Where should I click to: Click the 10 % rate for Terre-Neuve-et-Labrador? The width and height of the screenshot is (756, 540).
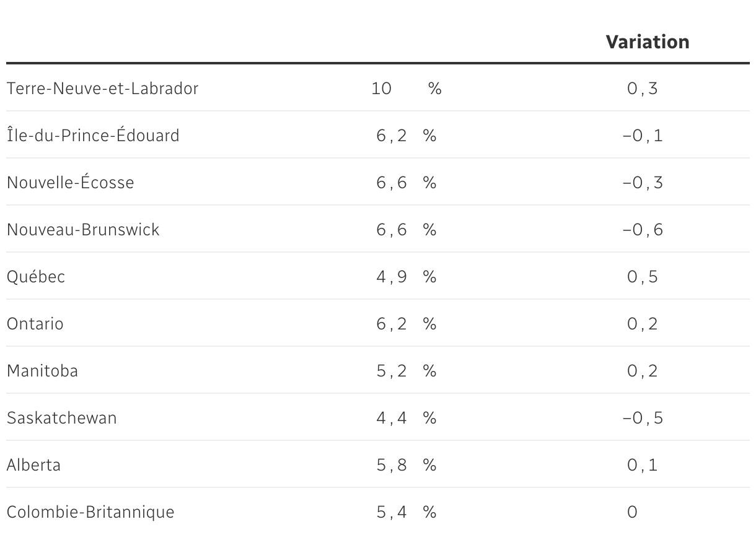[x=406, y=89]
